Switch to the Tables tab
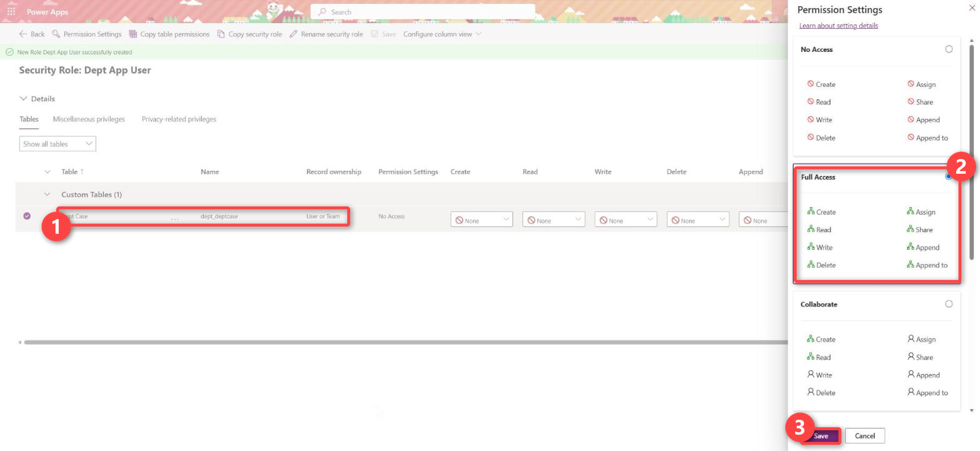This screenshot has height=451, width=980. (x=29, y=119)
